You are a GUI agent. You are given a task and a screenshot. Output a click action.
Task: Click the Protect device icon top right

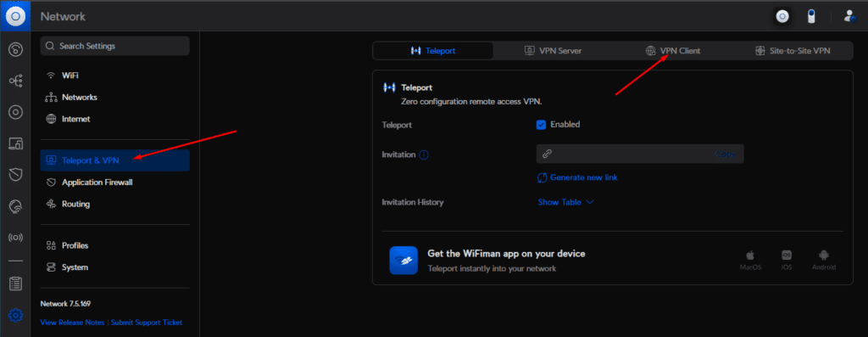(811, 17)
